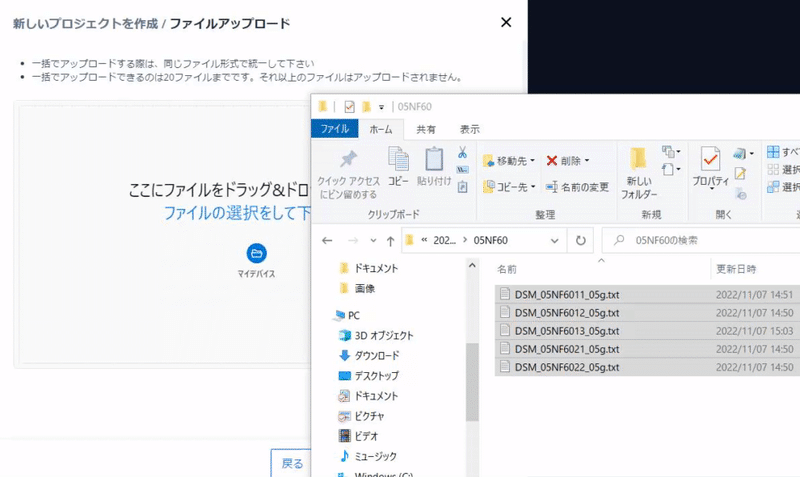Close the file upload dialog
Screen dimensions: 800x477
(506, 22)
